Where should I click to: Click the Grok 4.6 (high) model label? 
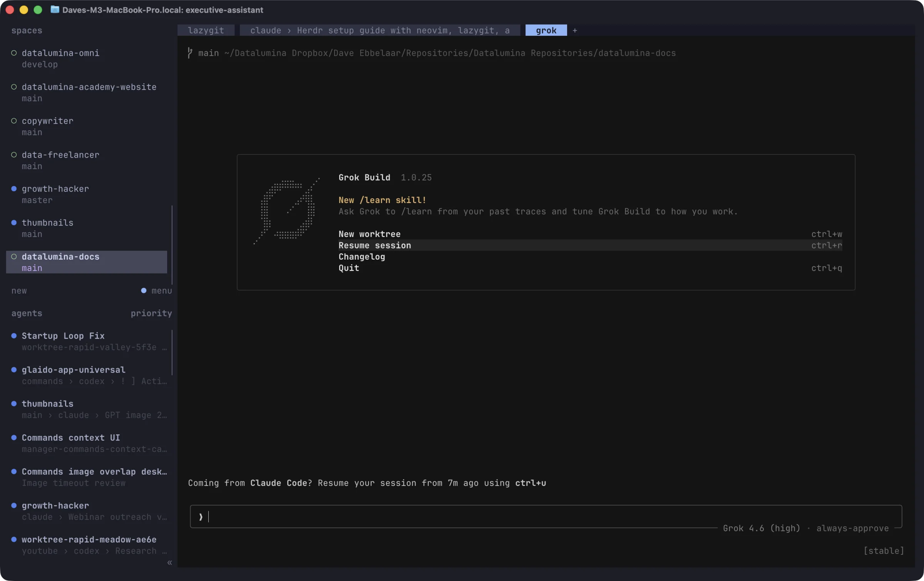(x=761, y=528)
